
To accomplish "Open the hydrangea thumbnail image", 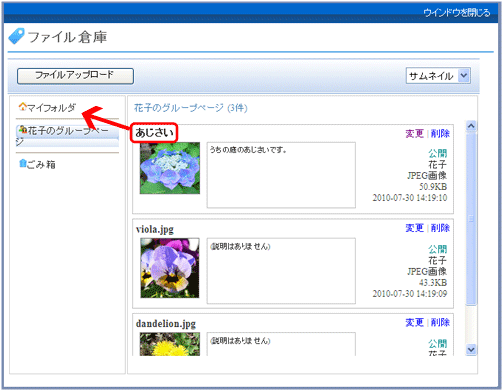I will click(x=170, y=168).
